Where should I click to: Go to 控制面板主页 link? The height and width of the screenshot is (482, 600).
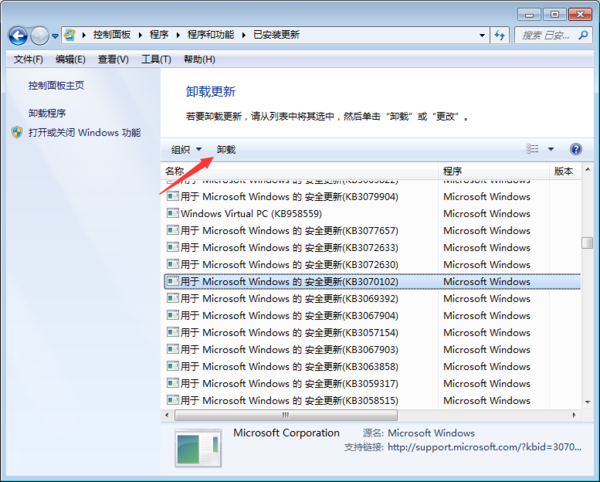click(56, 85)
